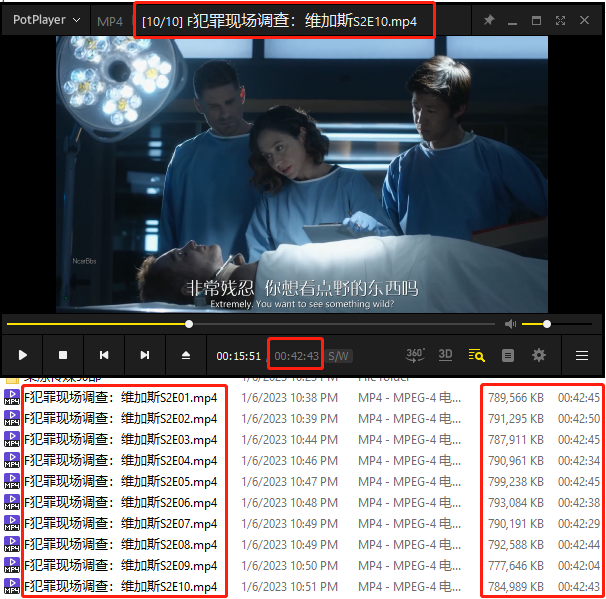606x599 pixels.
Task: Click the MP4 file icon of S2E01
Action: pos(12,397)
